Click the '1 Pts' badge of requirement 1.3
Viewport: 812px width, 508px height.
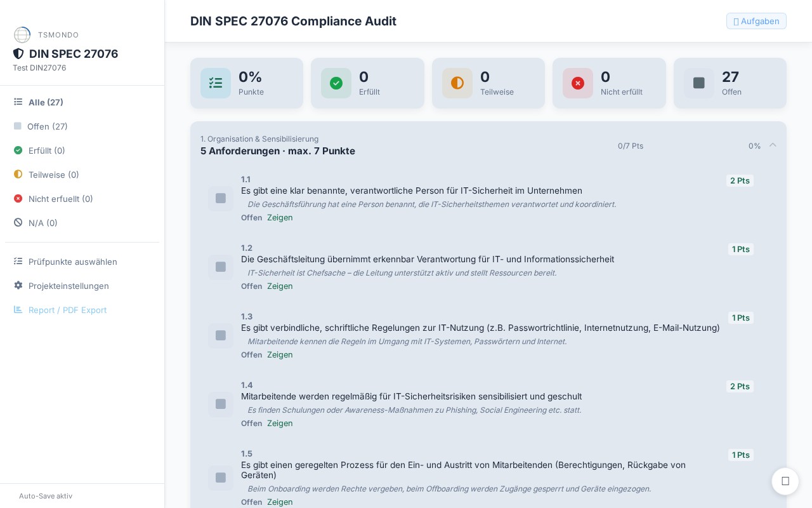pyautogui.click(x=741, y=317)
